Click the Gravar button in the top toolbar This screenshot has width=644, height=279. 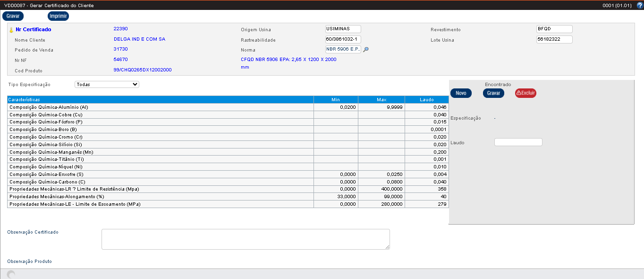(x=13, y=16)
